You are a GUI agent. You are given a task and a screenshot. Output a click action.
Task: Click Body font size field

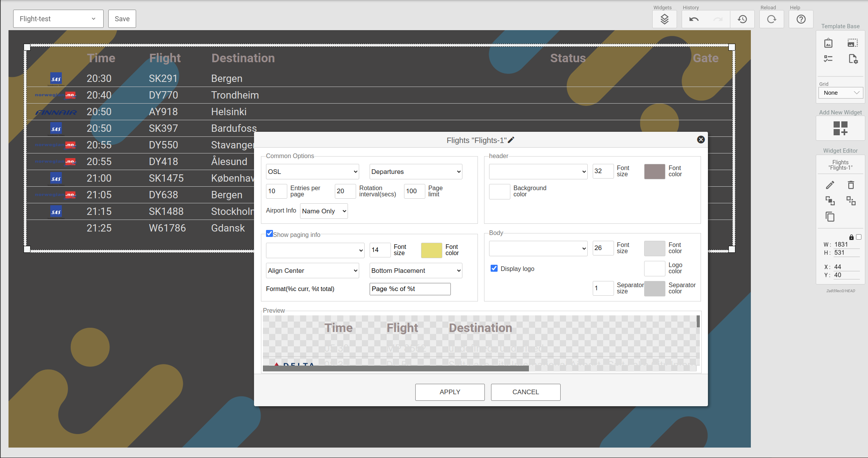[x=603, y=248]
